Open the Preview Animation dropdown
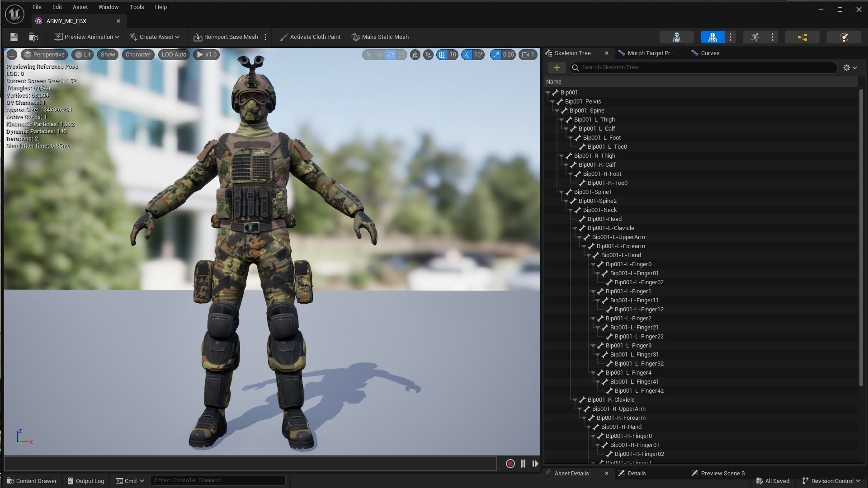Viewport: 868px width, 488px height. point(86,37)
